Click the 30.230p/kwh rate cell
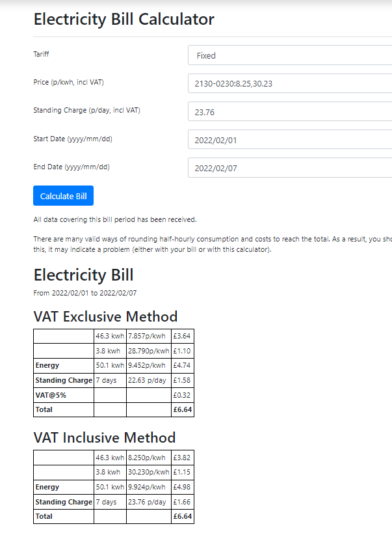The image size is (392, 537). coord(148,472)
